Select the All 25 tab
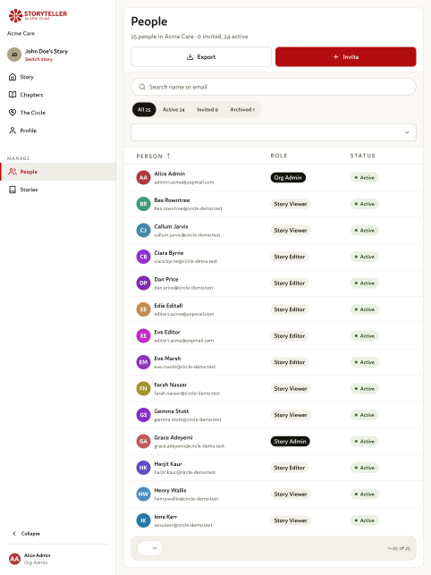 click(x=144, y=110)
